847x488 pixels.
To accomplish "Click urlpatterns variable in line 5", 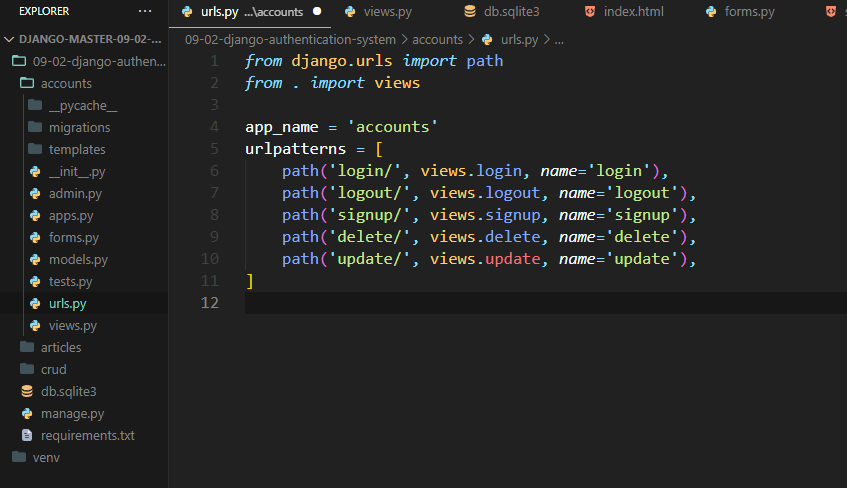I will pyautogui.click(x=295, y=149).
